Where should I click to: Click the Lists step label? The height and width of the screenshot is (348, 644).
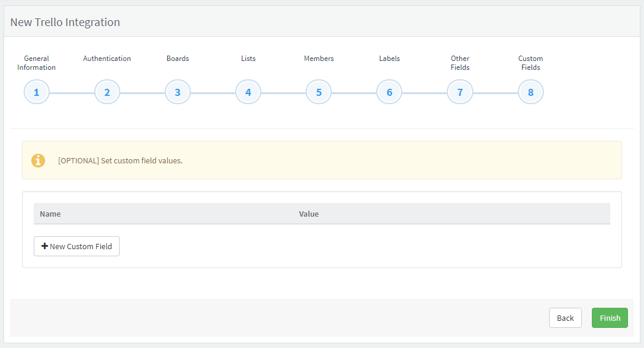[248, 59]
